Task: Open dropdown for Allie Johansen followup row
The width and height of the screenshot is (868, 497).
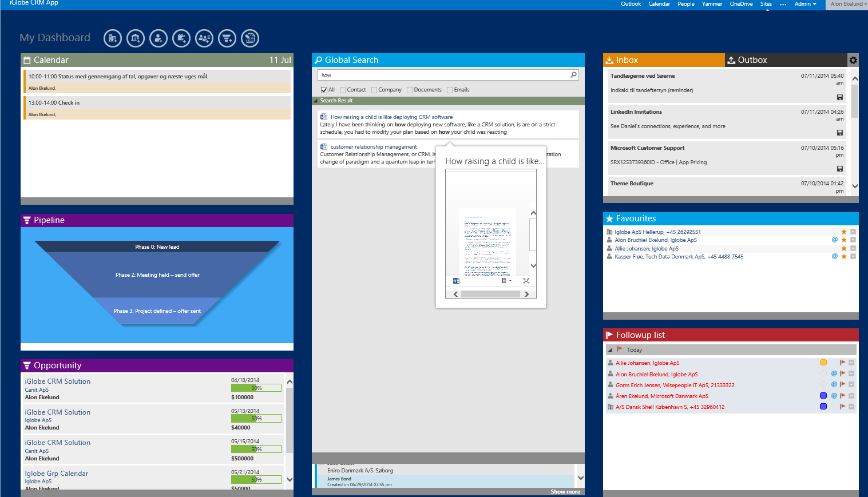Action: point(851,363)
